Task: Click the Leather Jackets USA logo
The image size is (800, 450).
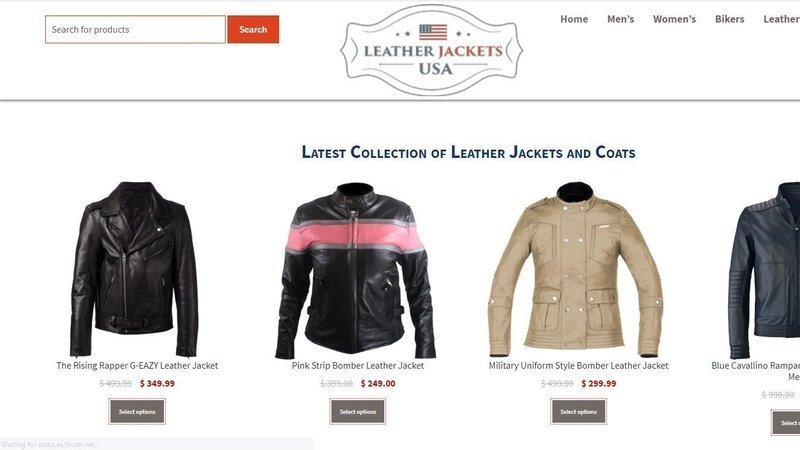Action: pyautogui.click(x=432, y=50)
